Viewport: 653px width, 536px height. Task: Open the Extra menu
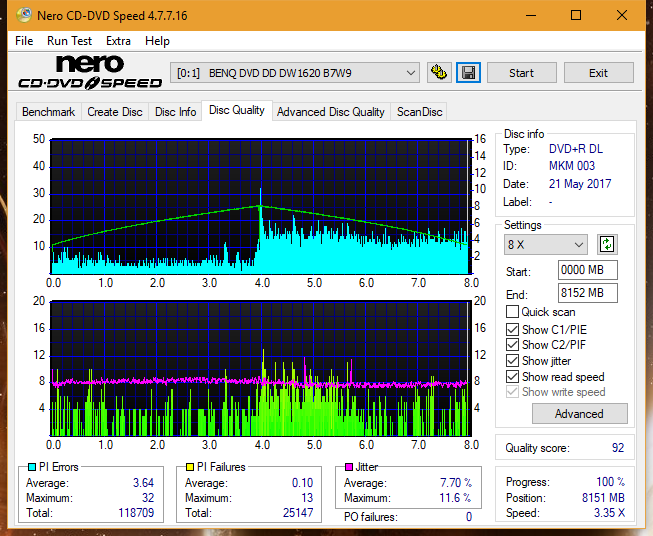pos(118,41)
